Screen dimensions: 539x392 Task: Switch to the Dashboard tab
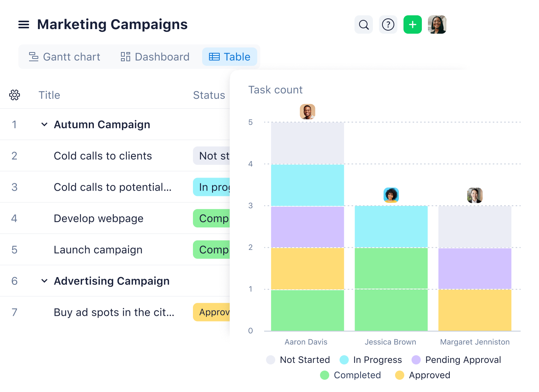click(155, 57)
